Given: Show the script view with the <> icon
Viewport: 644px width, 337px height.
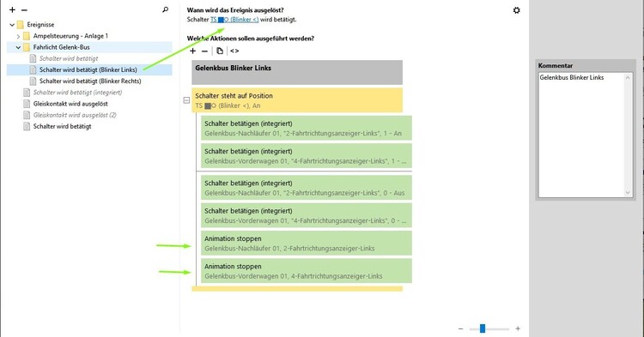Looking at the screenshot, I should pos(234,51).
